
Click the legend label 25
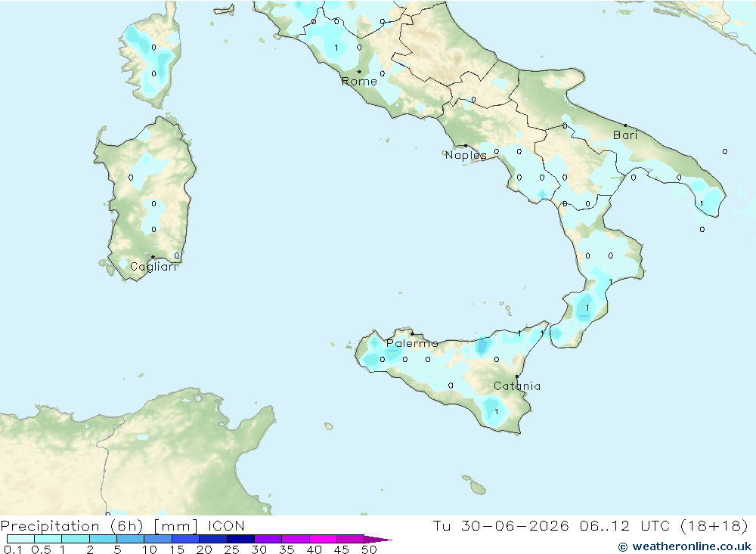[x=232, y=549]
